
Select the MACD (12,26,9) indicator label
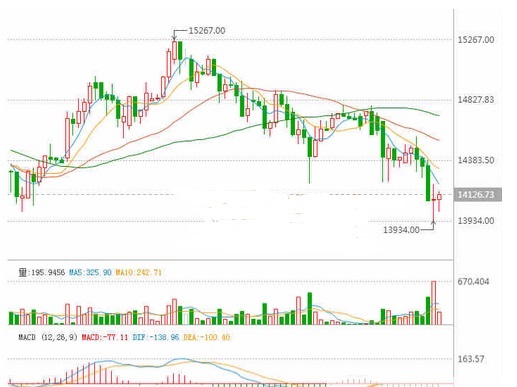[x=47, y=337]
